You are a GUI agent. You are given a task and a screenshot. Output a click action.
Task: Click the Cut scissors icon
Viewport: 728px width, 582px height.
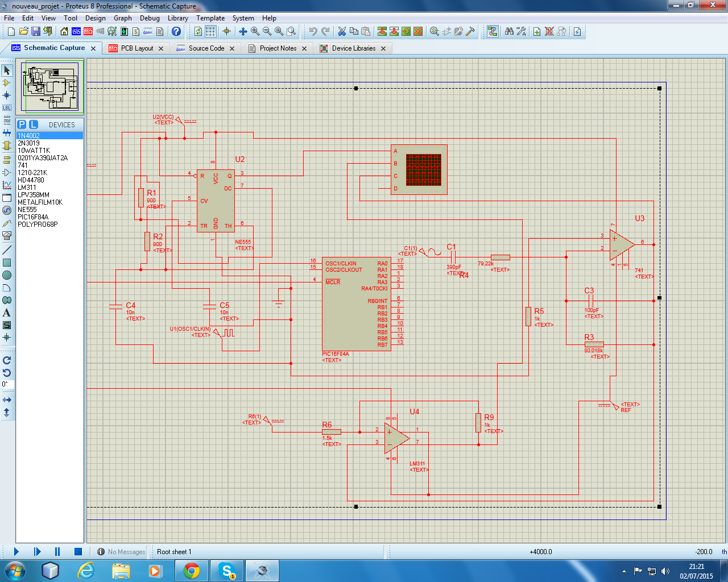pyautogui.click(x=342, y=32)
